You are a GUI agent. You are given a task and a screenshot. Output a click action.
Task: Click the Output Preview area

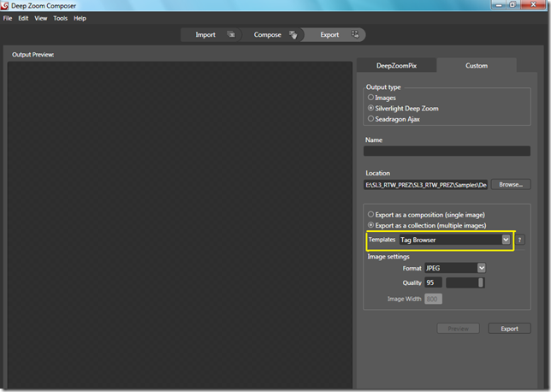[180, 225]
